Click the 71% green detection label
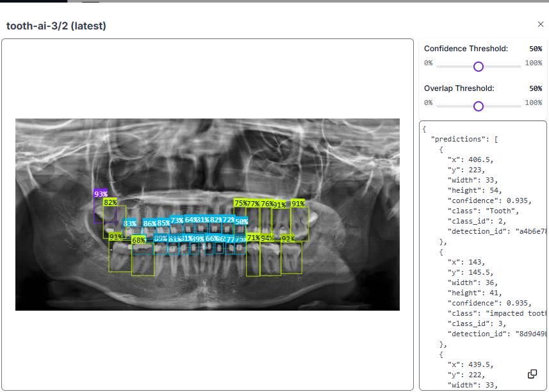 tap(253, 238)
